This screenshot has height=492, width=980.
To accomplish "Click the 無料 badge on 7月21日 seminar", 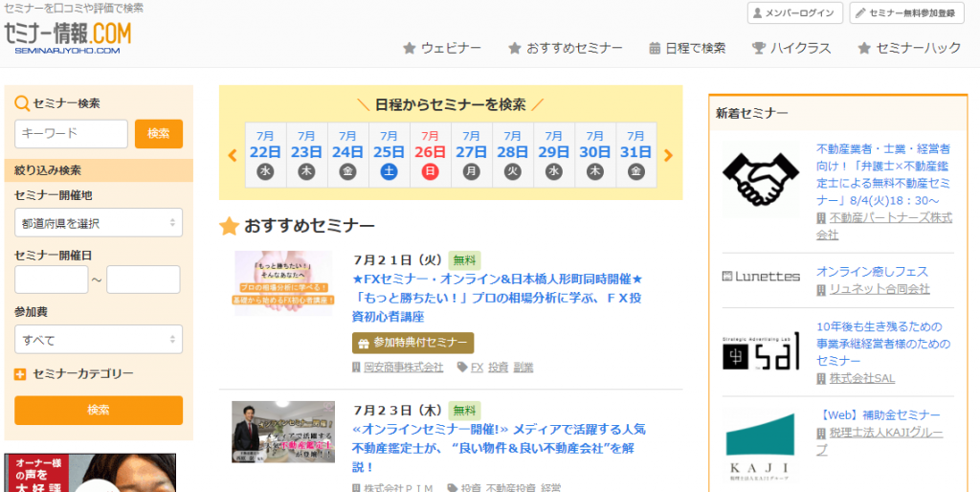I will point(464,260).
